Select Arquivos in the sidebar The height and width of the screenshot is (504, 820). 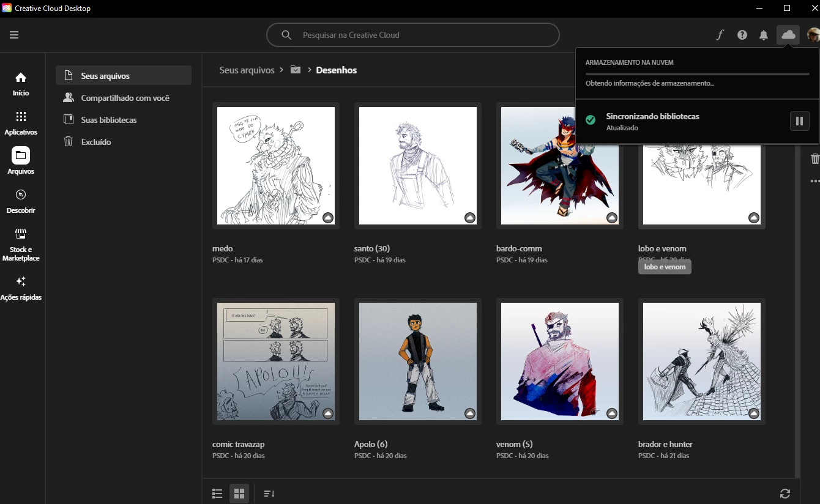pos(21,161)
